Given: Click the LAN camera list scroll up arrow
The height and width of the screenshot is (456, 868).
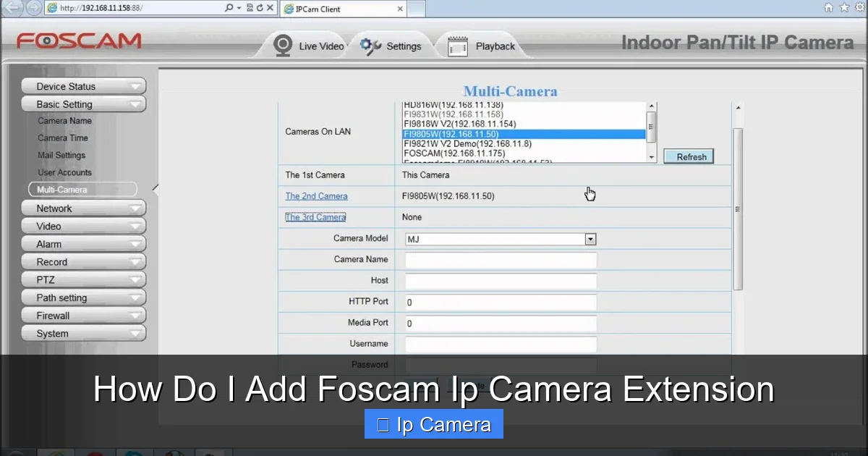Looking at the screenshot, I should click(651, 106).
